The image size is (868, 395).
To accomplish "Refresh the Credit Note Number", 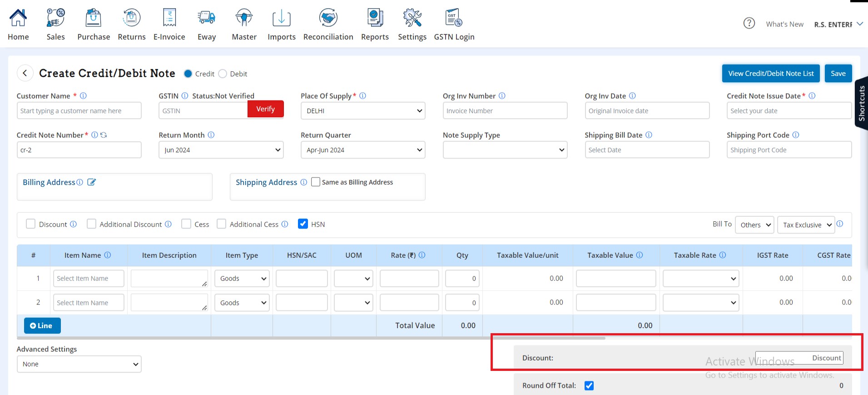I will (104, 135).
